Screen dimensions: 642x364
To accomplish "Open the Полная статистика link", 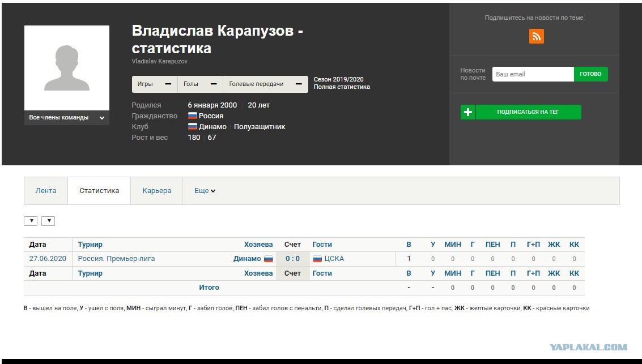I will click(342, 87).
